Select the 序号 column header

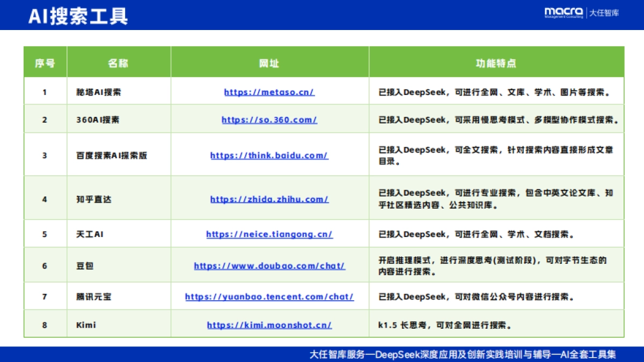[45, 62]
